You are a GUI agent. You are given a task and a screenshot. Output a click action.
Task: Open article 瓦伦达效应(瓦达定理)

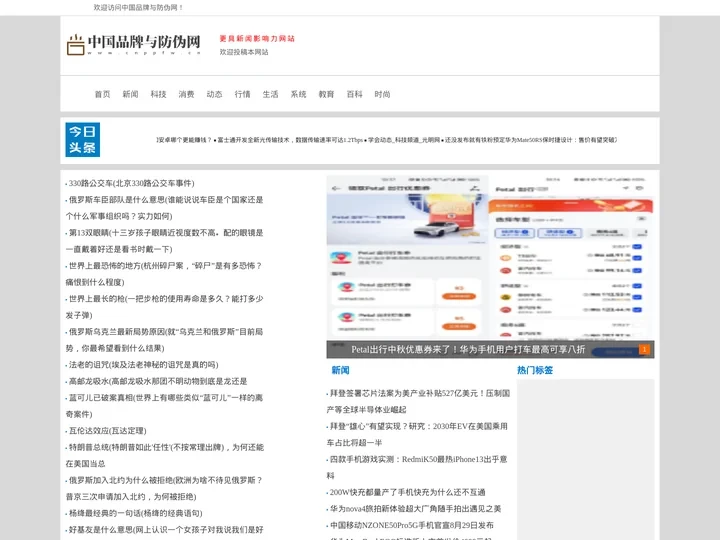tap(107, 431)
